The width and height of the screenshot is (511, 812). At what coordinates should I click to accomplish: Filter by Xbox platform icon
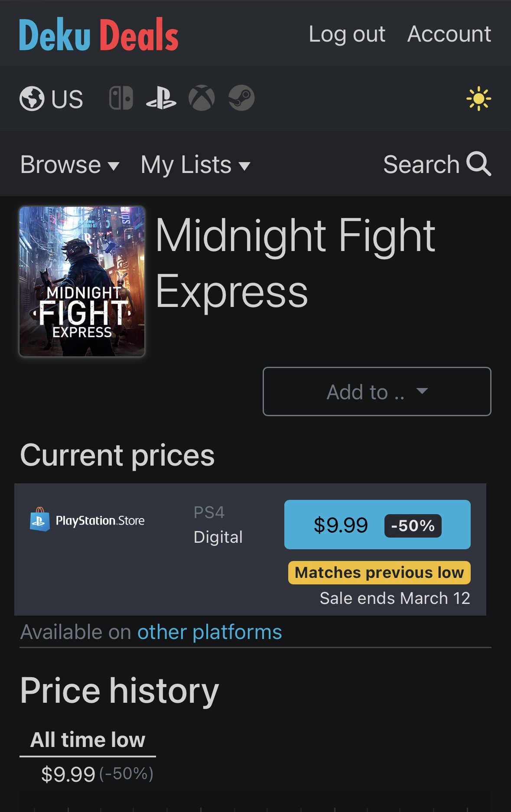click(x=202, y=98)
